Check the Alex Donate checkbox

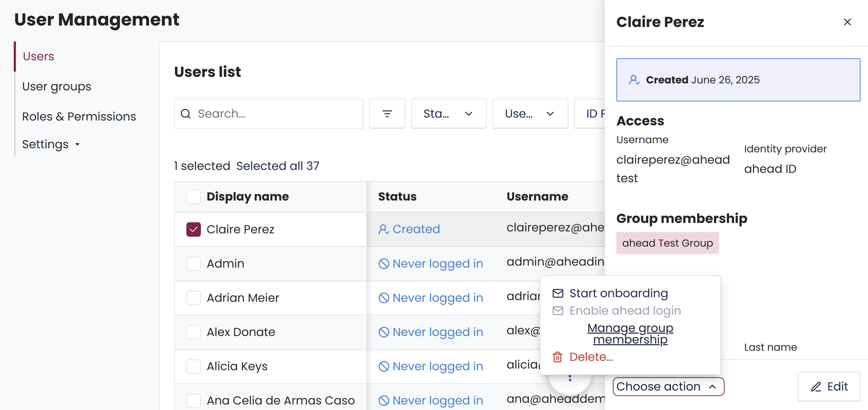click(x=193, y=332)
